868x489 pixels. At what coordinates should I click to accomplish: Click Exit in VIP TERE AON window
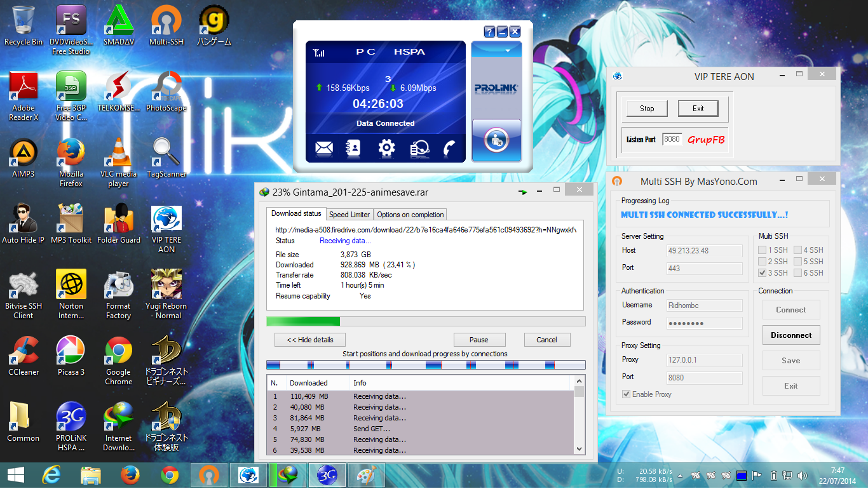(698, 109)
